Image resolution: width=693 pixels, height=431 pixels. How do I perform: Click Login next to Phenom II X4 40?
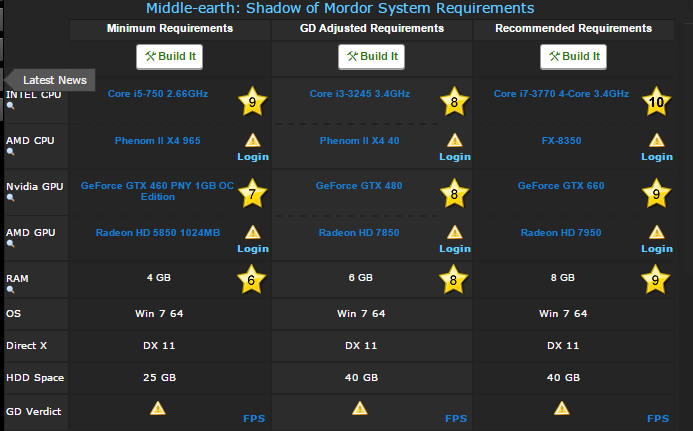455,156
